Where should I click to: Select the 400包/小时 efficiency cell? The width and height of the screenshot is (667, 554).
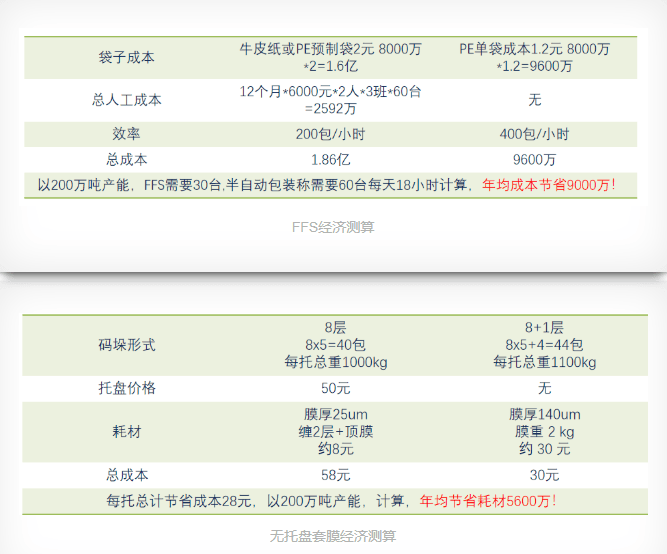(534, 134)
